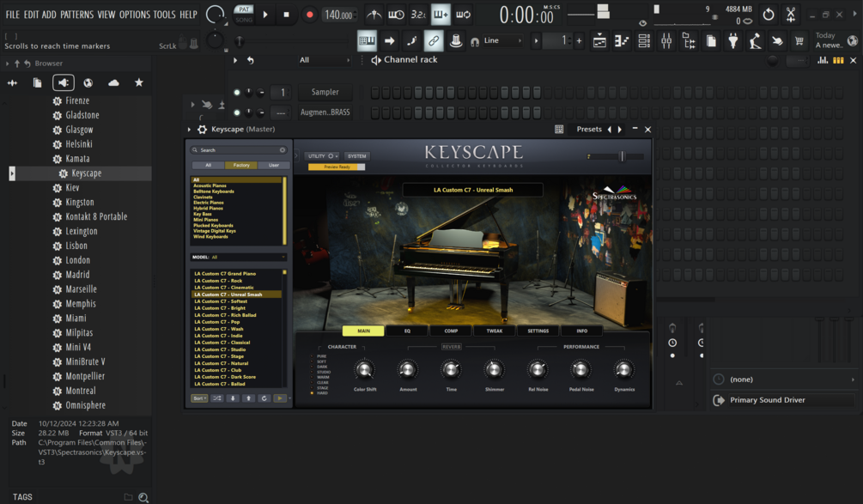Go to next preset arrow
Image resolution: width=863 pixels, height=504 pixels.
[620, 130]
